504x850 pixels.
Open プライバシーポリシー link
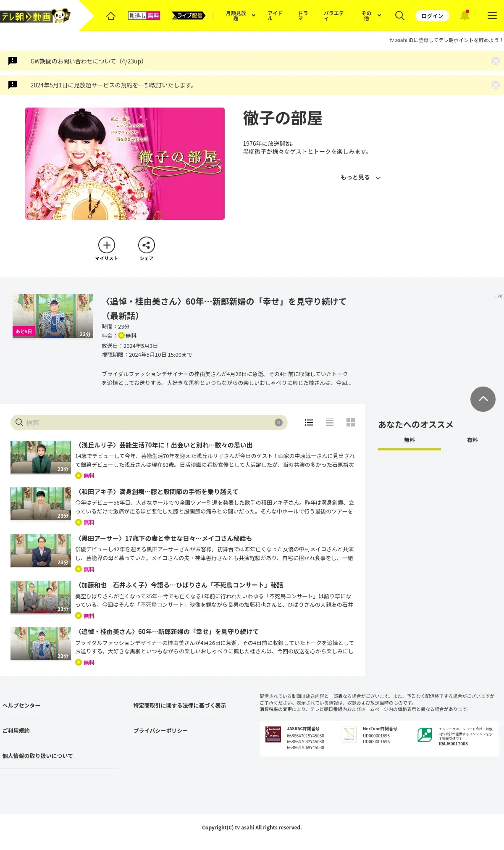pyautogui.click(x=160, y=731)
